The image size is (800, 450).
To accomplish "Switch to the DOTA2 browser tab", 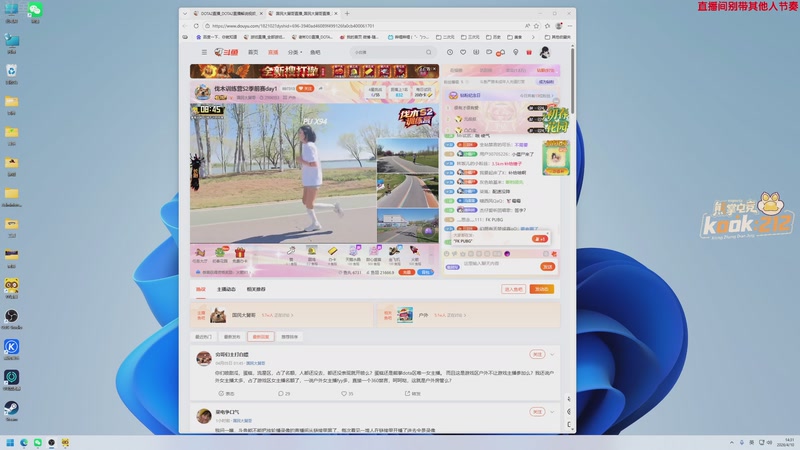I will point(227,13).
